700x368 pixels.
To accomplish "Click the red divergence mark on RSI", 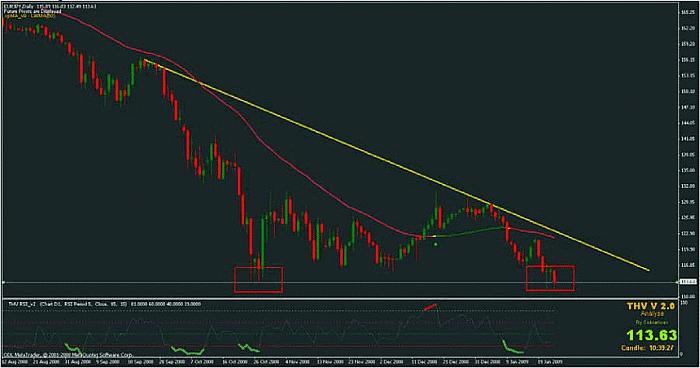I will point(431,307).
